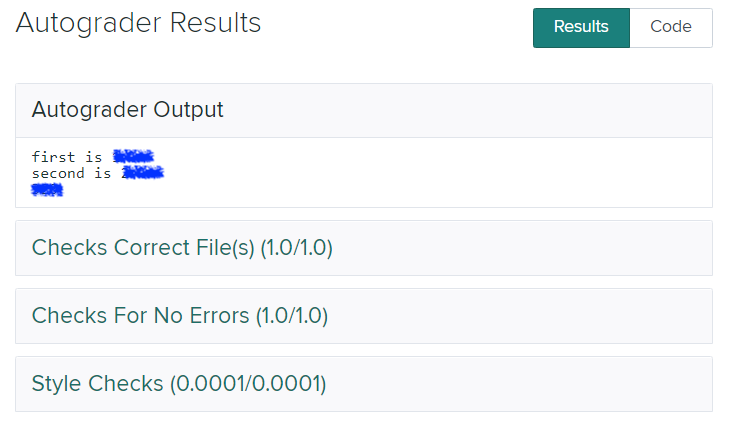Click the (1.0/1.0) score on Checks Correct File(s)
Viewport: 737px width, 436px height.
296,247
